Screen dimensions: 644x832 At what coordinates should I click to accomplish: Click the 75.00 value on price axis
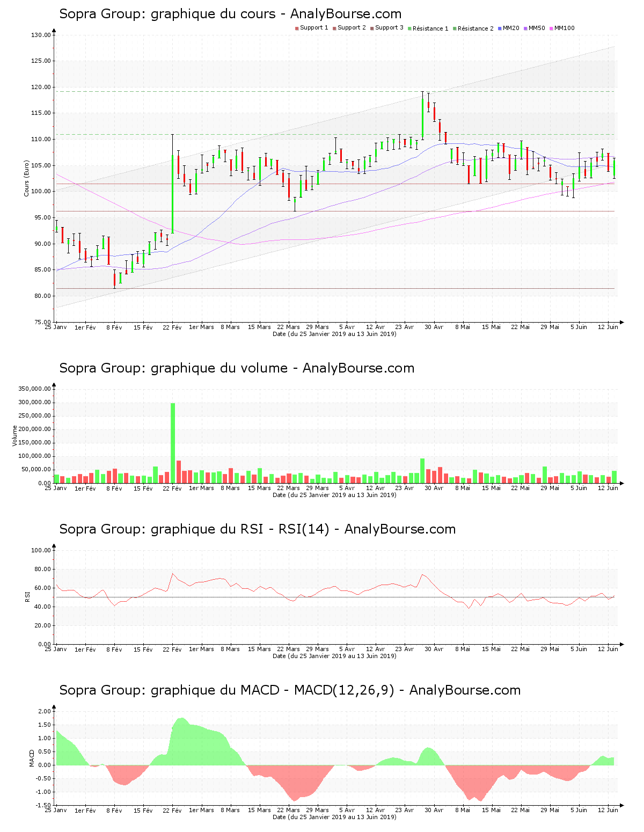[x=42, y=322]
